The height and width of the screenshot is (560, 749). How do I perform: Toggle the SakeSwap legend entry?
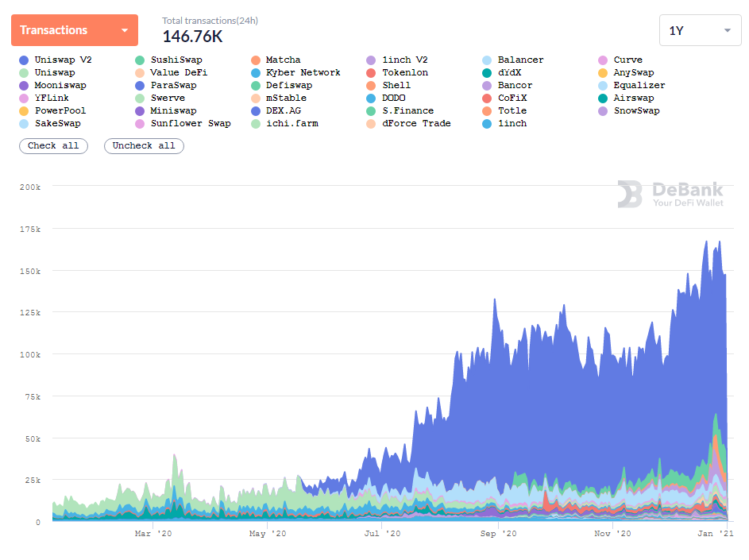tap(50, 123)
